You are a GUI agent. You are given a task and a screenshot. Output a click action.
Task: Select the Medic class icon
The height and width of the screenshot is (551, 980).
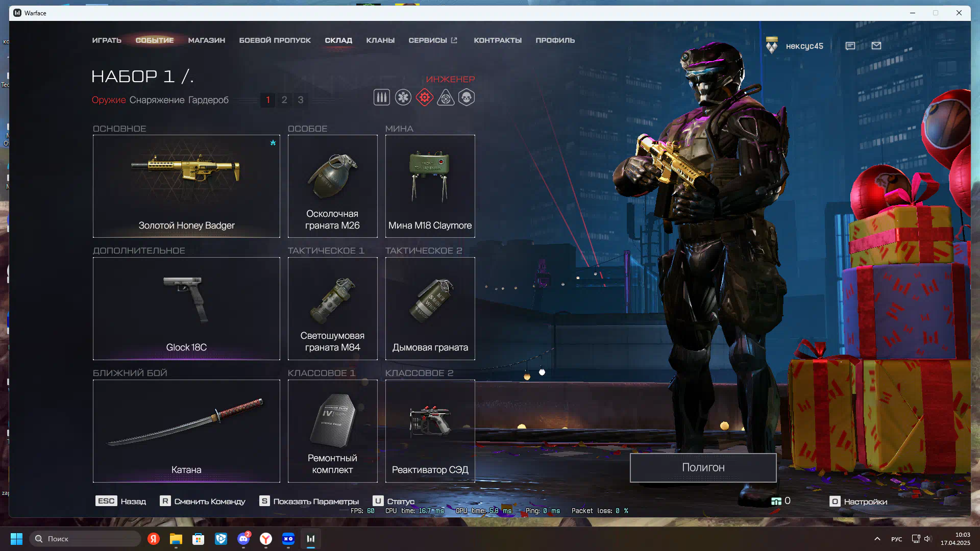[403, 97]
